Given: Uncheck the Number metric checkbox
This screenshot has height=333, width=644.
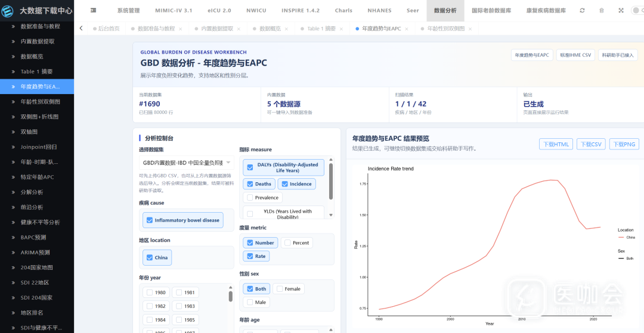Looking at the screenshot, I should point(250,243).
